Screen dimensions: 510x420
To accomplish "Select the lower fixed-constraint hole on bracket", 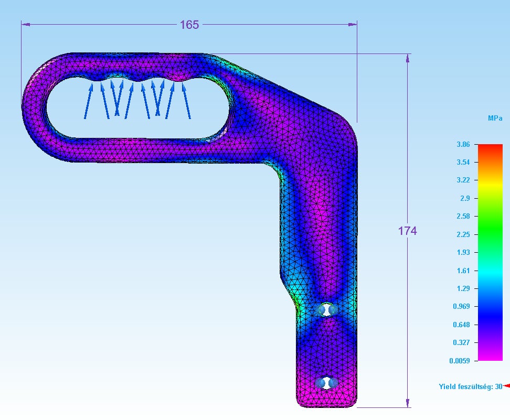I will click(x=326, y=383).
